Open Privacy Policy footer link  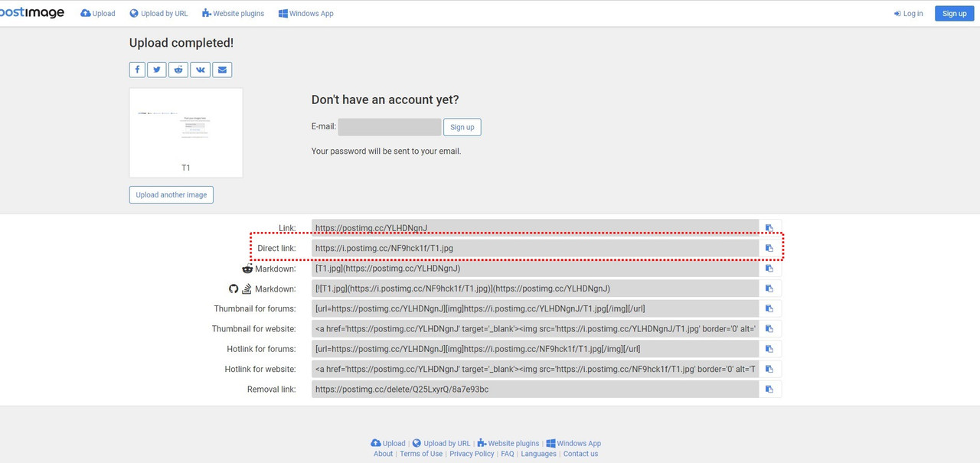[x=472, y=454]
